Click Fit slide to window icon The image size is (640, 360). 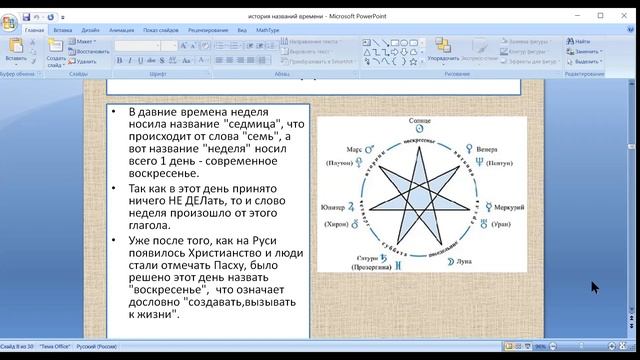(623, 346)
